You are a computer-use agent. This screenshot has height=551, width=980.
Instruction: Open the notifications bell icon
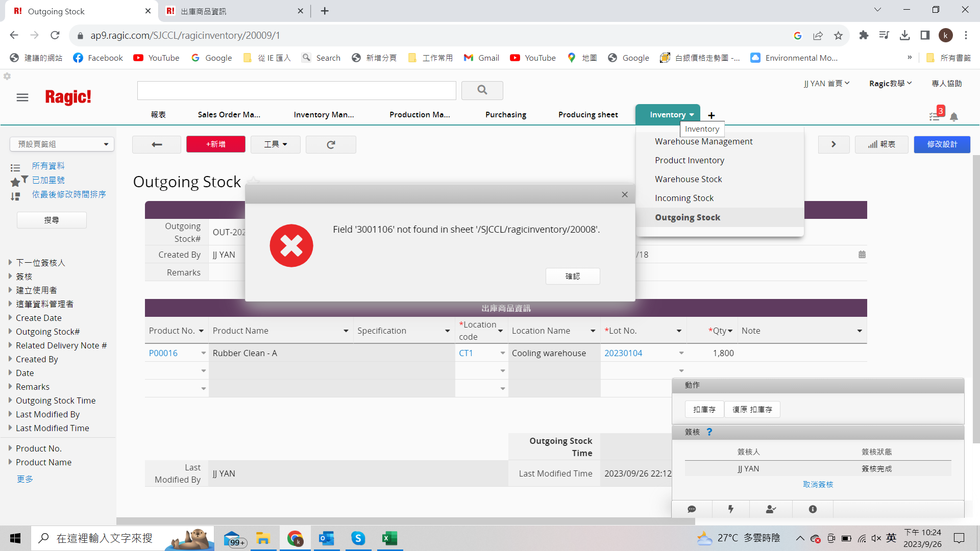[953, 117]
